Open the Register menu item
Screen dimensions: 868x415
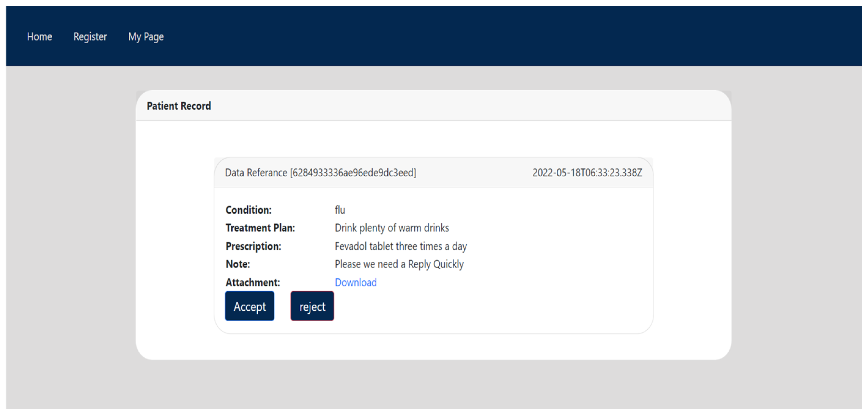(x=90, y=36)
